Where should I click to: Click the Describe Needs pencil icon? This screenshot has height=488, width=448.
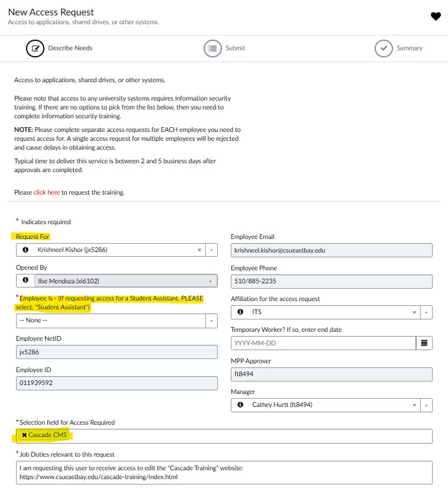pos(35,48)
